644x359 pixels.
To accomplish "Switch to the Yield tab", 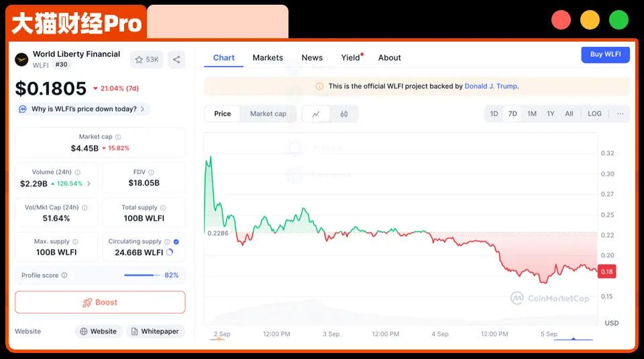I will click(350, 58).
